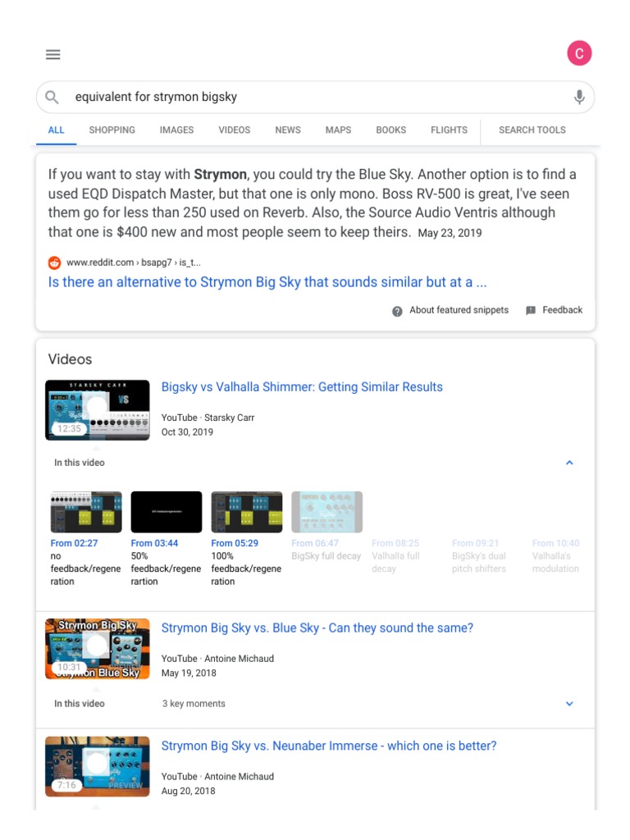
Task: Click May 23, 2019 snippet date
Action: 450,233
